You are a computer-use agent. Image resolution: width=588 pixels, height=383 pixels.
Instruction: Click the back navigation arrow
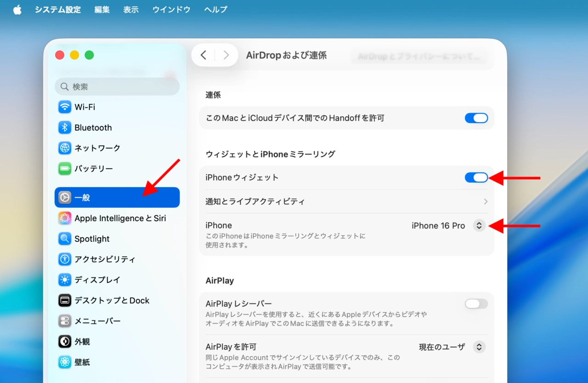[204, 55]
